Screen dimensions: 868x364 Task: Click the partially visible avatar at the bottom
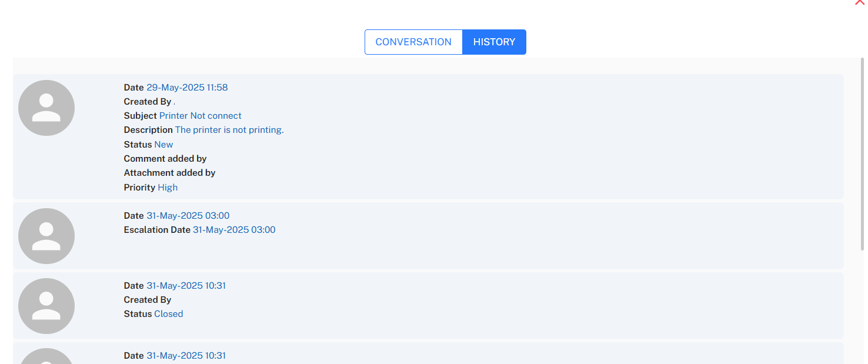[x=46, y=356]
